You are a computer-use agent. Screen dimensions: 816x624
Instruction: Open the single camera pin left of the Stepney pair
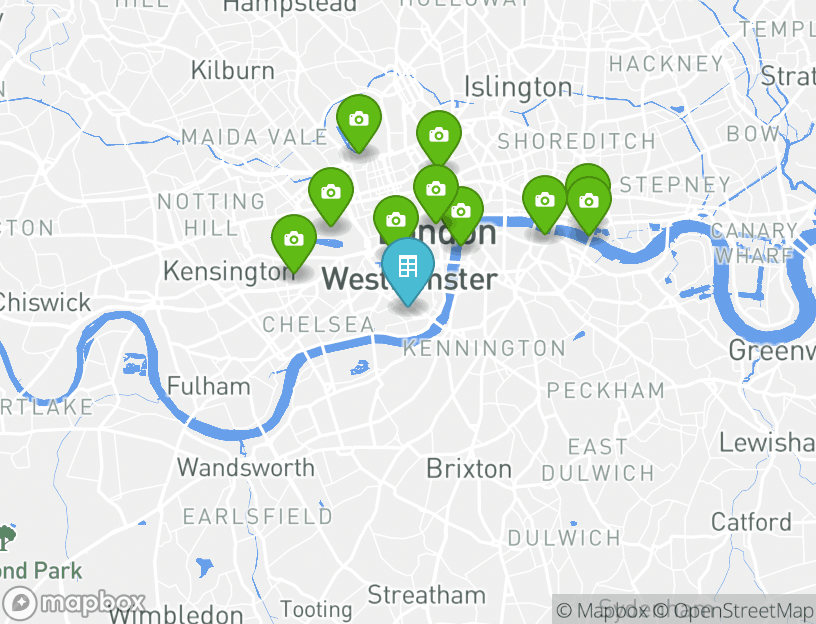click(545, 201)
